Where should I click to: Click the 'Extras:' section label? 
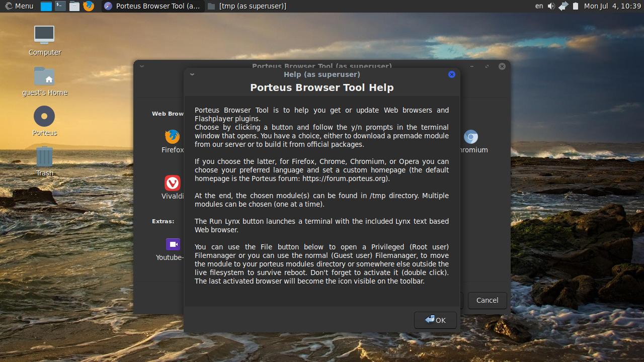[163, 221]
